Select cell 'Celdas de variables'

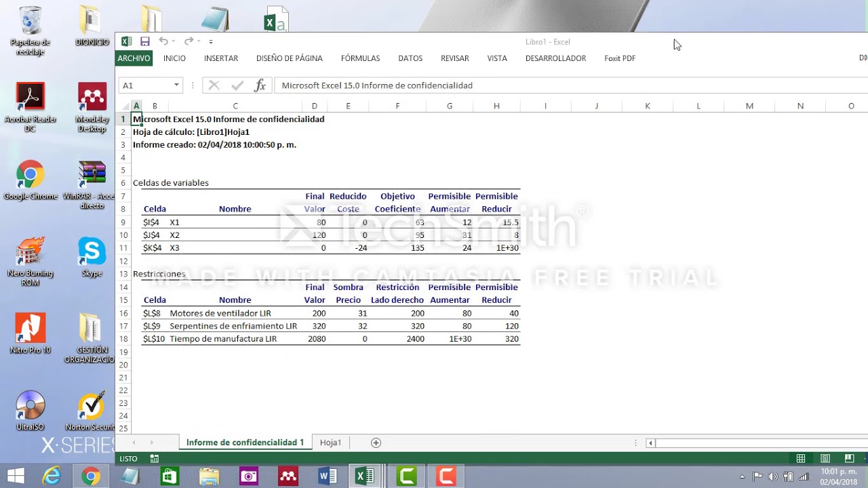pos(171,183)
